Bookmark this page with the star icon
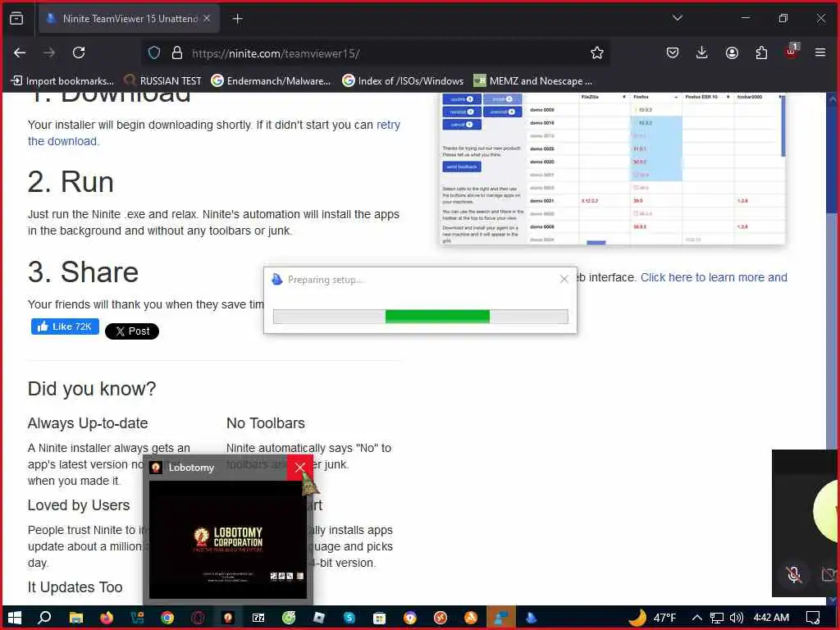Screen dimensions: 840x630 pos(597,52)
